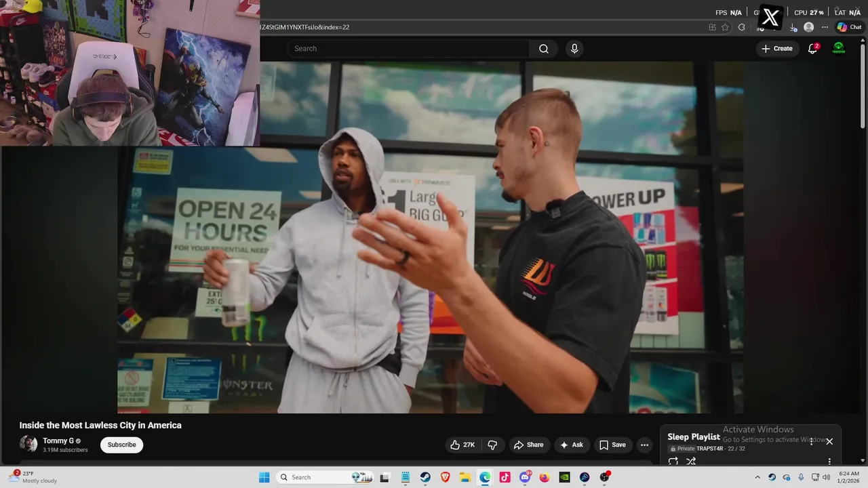868x488 pixels.
Task: Click the YouTube search magnifier button
Action: point(544,49)
